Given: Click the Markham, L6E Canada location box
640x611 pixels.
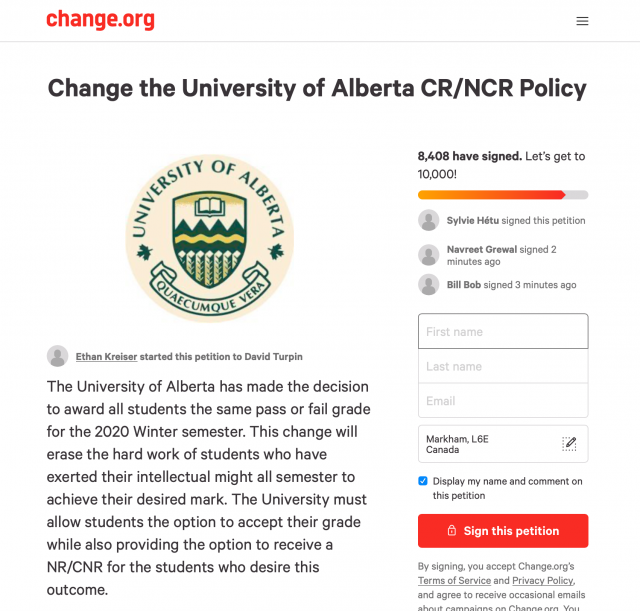Looking at the screenshot, I should pyautogui.click(x=503, y=444).
